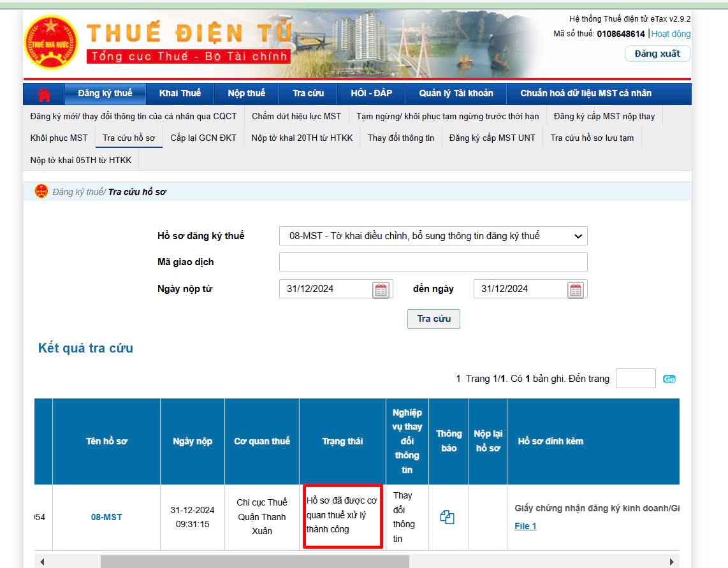Image resolution: width=728 pixels, height=568 pixels.
Task: Click the Đến trang page number field
Action: (635, 379)
